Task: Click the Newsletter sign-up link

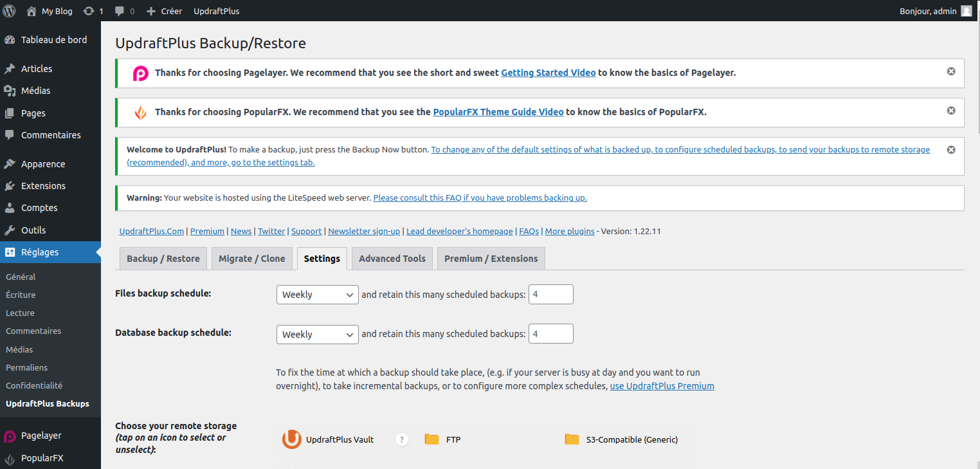Action: pyautogui.click(x=364, y=232)
